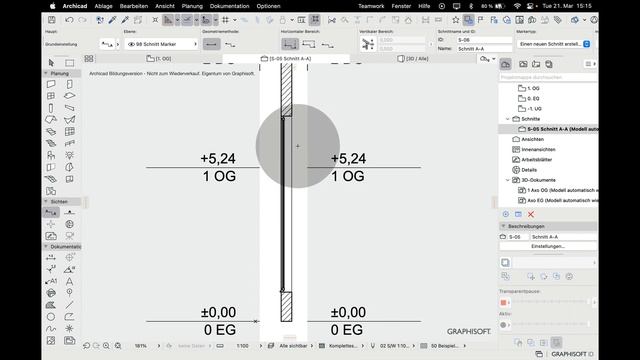Click the Favorites star icon in toolbar
Screen dimensions: 640x360
(x=456, y=20)
